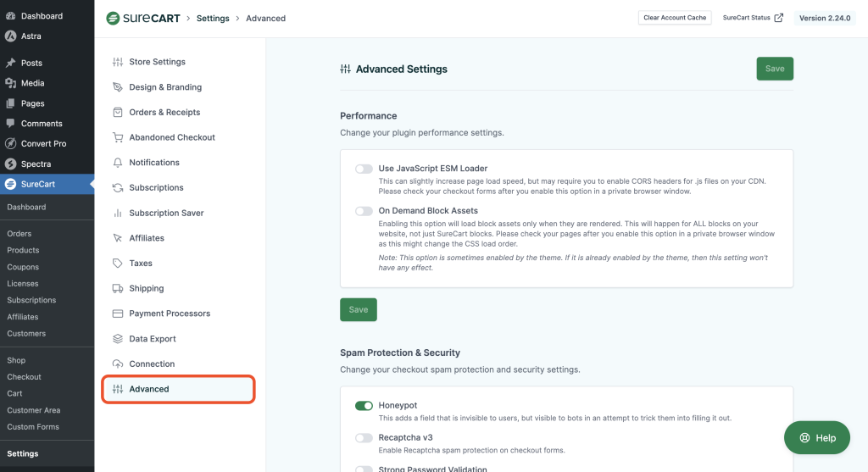The width and height of the screenshot is (868, 472).
Task: Open the SureCart Status link
Action: tap(753, 18)
